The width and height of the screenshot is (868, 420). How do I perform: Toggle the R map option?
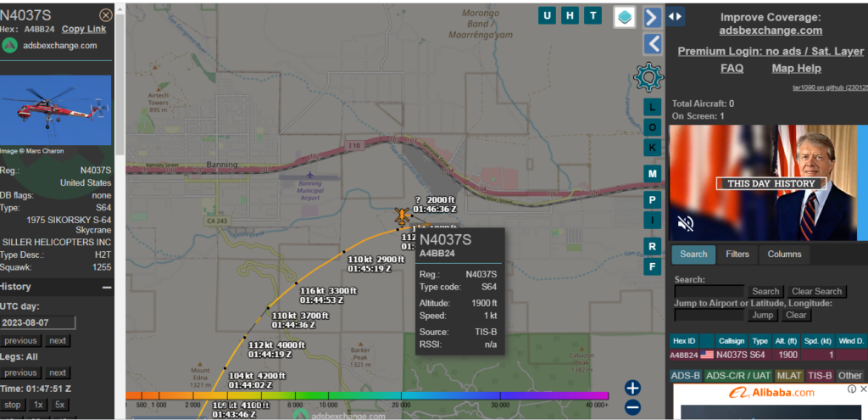pyautogui.click(x=652, y=246)
